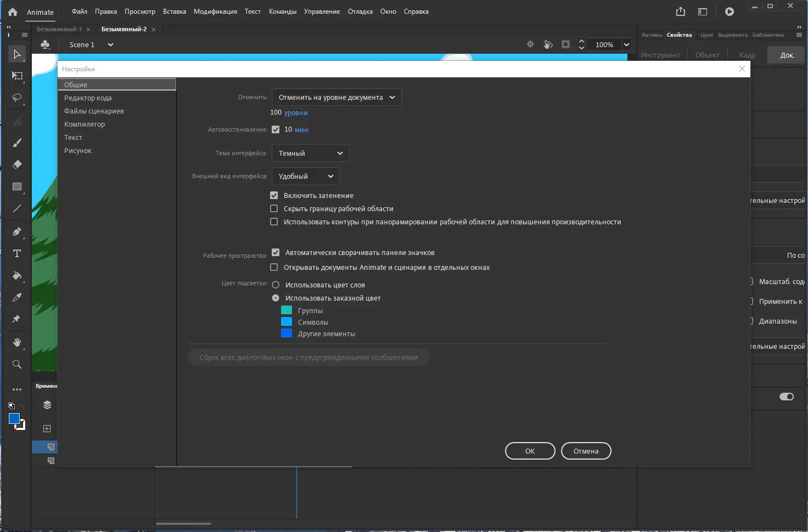
Task: Open the Quick Share and Publish icon
Action: coord(681,12)
